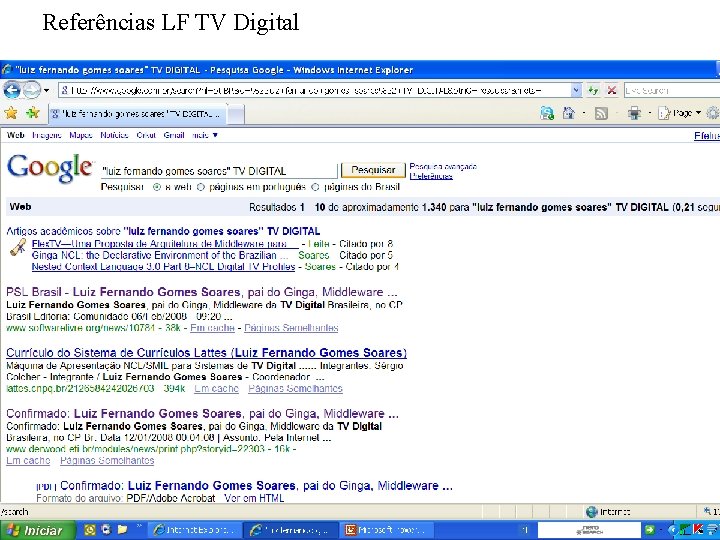Click the address bar URL field
720x540 pixels.
315,90
